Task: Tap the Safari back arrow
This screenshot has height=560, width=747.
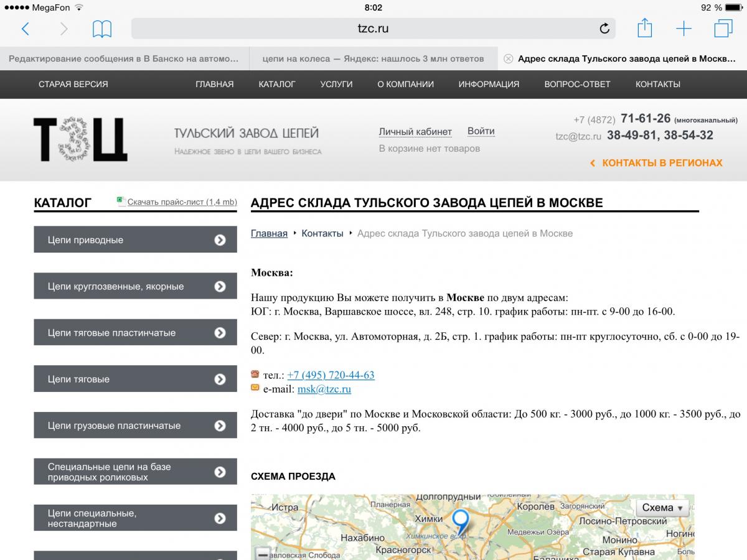Action: [x=26, y=29]
